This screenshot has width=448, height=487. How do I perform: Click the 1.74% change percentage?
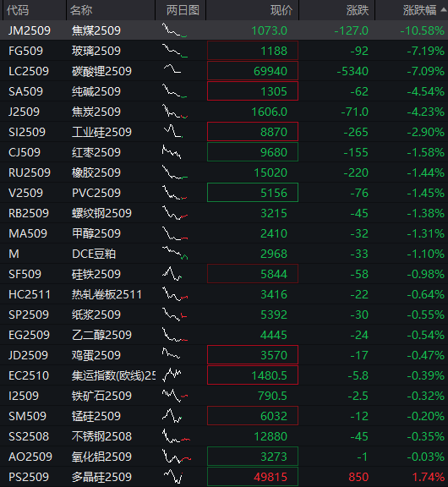coord(428,477)
